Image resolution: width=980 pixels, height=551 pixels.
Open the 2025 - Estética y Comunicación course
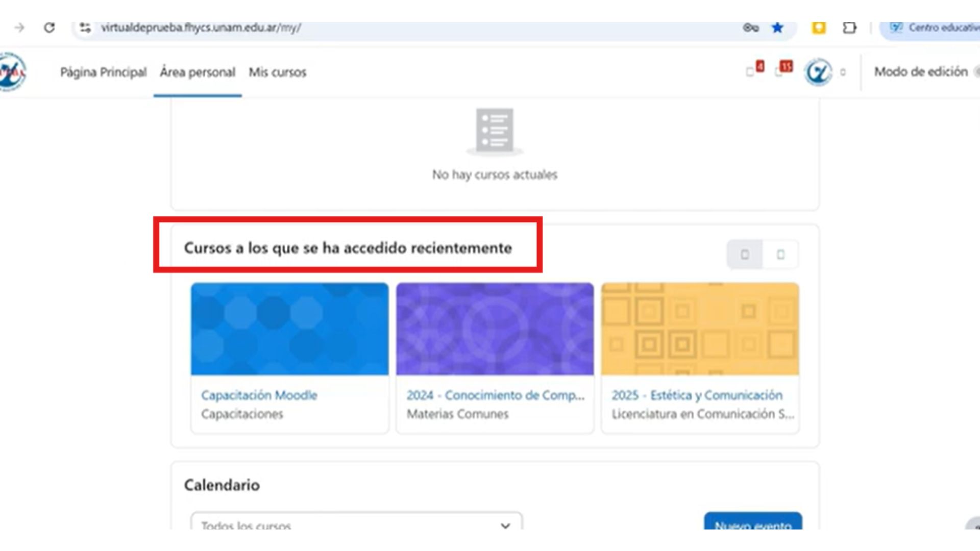tap(697, 395)
